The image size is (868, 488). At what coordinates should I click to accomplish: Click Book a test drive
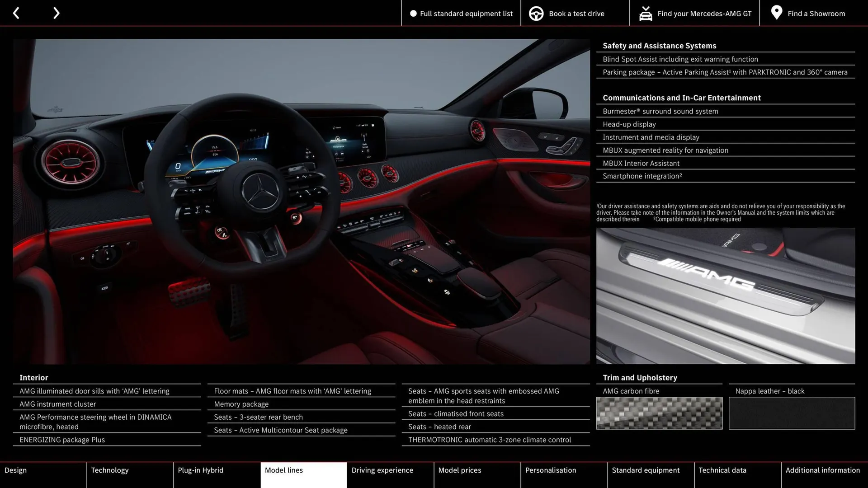point(576,13)
